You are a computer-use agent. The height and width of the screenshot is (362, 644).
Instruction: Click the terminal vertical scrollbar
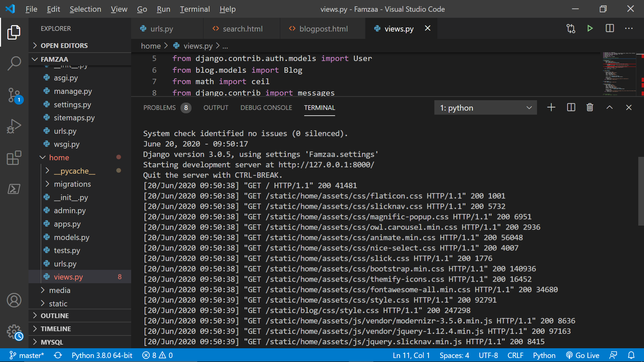(641, 191)
